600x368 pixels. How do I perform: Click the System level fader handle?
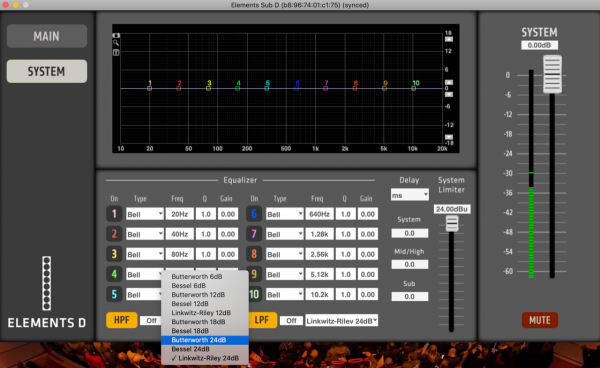click(552, 74)
